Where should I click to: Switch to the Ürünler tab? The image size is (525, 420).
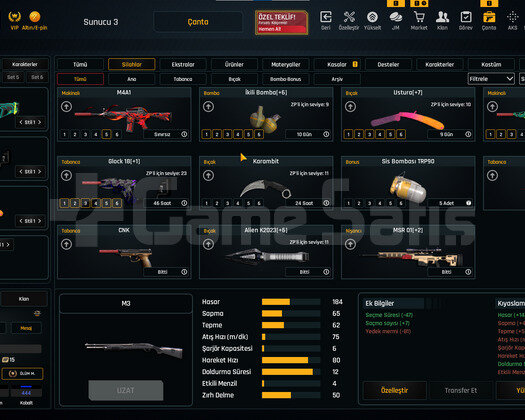[234, 64]
